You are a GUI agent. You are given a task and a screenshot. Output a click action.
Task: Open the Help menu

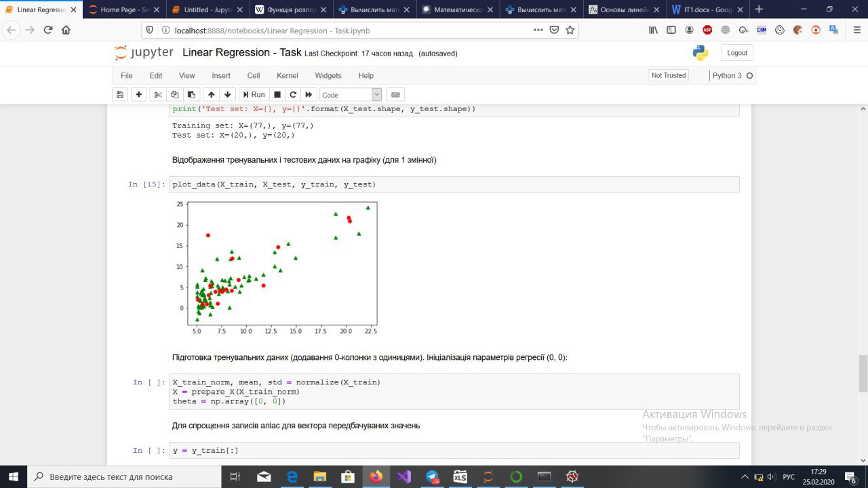(366, 75)
